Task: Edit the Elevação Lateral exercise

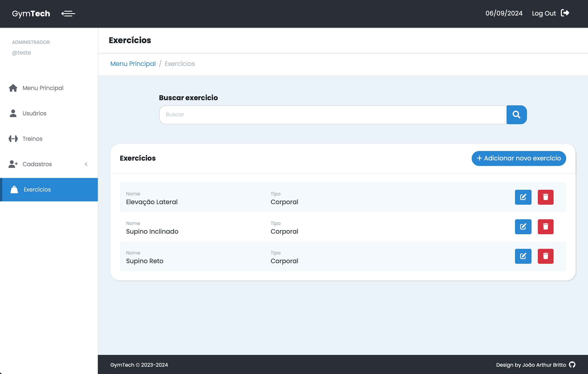Action: (x=523, y=197)
